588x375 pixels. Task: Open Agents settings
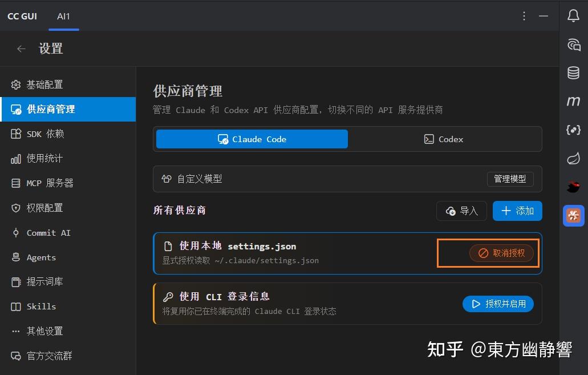click(68, 257)
